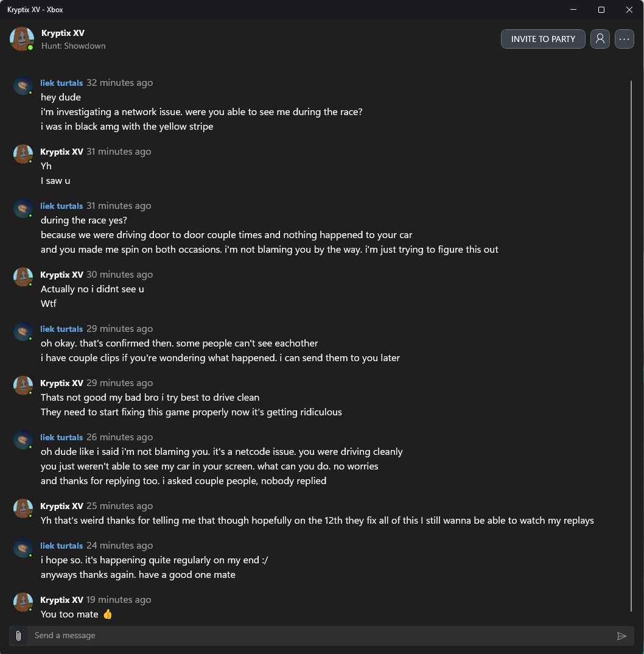Viewport: 644px width, 654px height.
Task: Click the thumbs up emoji in the last message
Action: [x=108, y=614]
